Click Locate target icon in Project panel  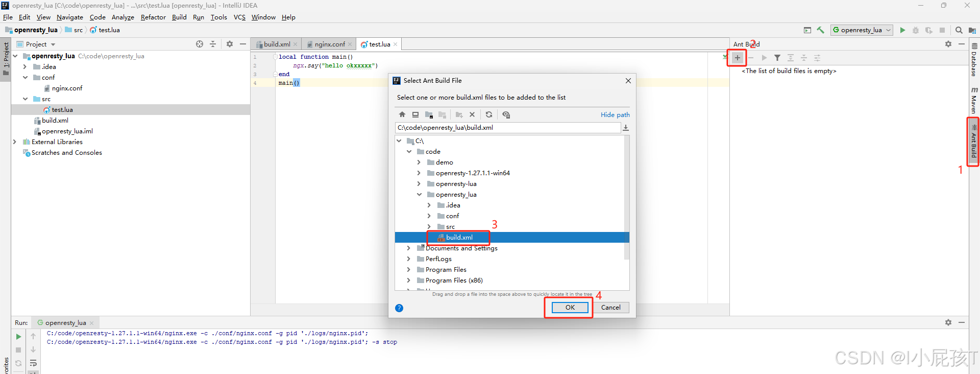[x=200, y=44]
